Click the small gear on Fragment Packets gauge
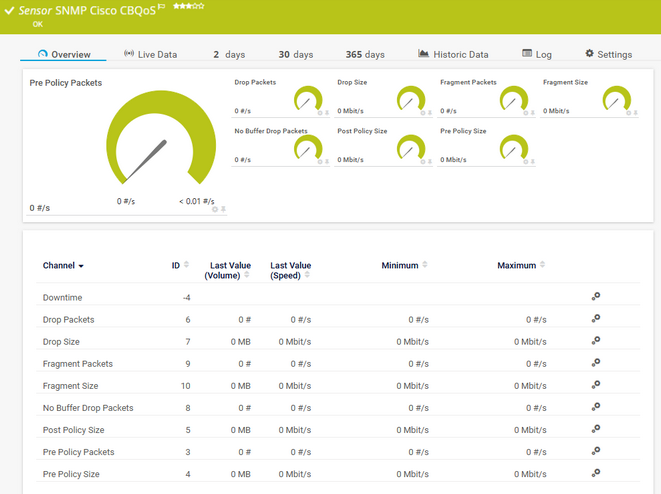The image size is (661, 494). coord(526,113)
